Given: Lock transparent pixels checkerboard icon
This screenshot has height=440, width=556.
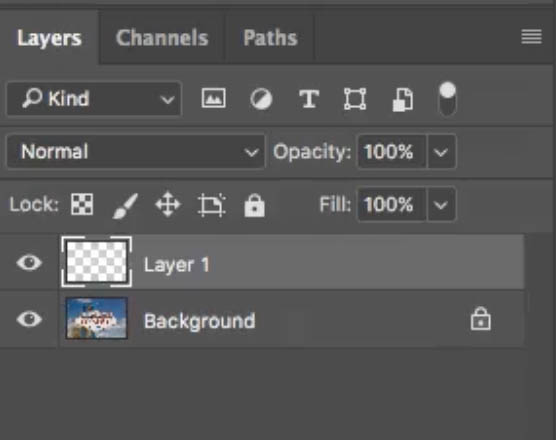Looking at the screenshot, I should point(82,204).
